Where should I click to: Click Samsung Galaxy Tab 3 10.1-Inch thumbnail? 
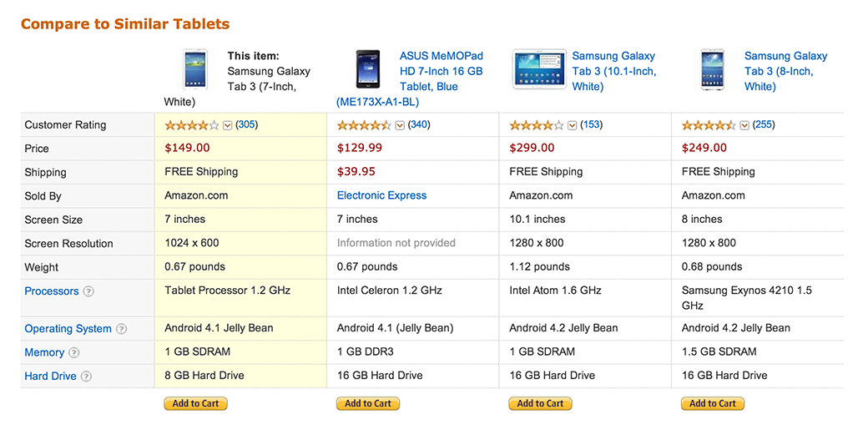(538, 70)
